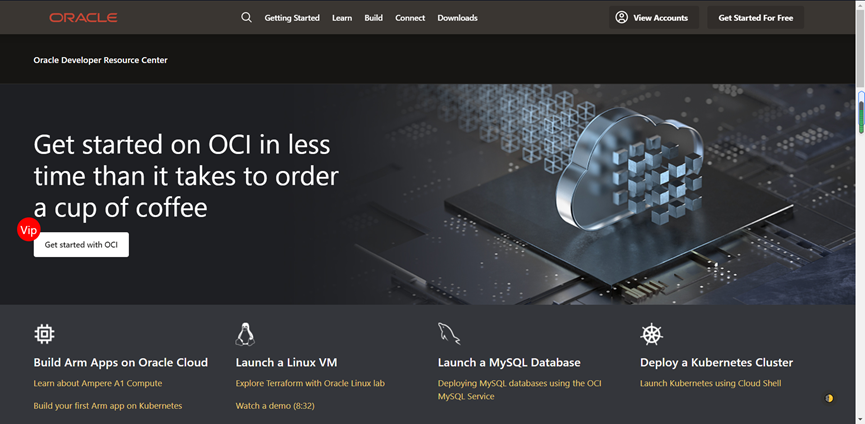865x424 pixels.
Task: Click the Get started on OCI headline
Action: pyautogui.click(x=186, y=176)
